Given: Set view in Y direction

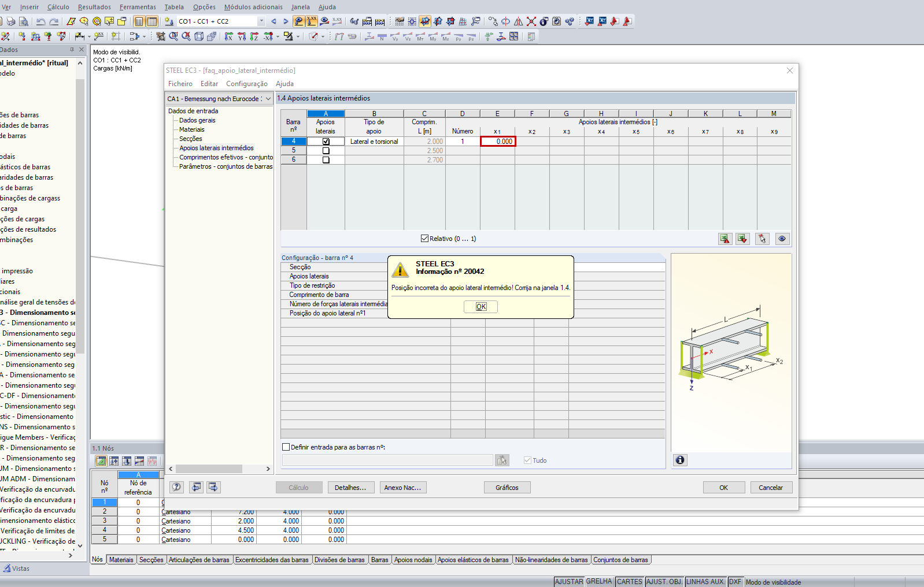Looking at the screenshot, I should point(242,36).
